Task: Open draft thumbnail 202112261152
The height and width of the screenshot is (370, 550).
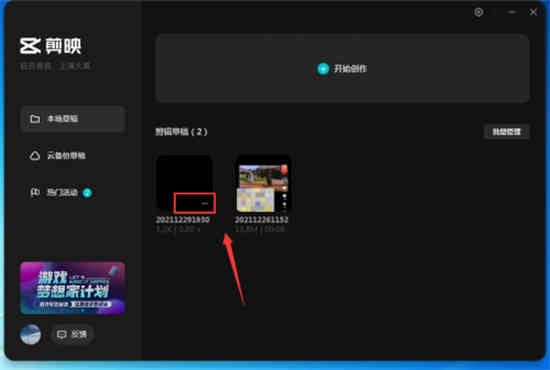Action: click(x=263, y=184)
